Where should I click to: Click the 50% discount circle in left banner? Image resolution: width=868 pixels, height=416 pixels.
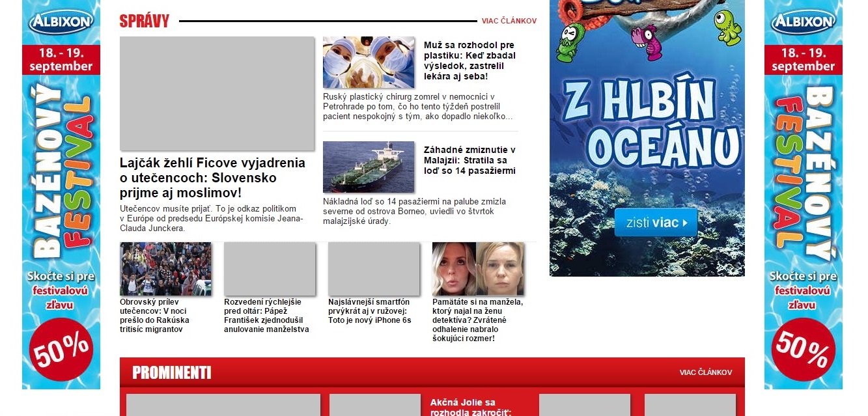pyautogui.click(x=61, y=349)
